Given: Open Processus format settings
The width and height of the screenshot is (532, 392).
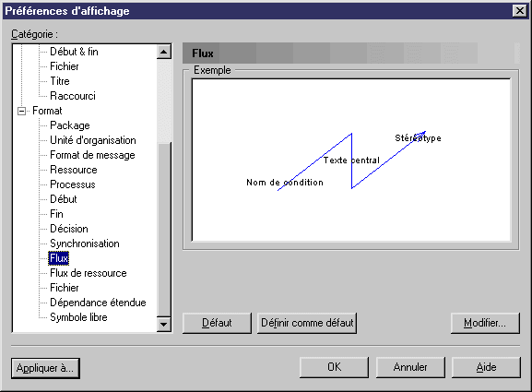Looking at the screenshot, I should (x=73, y=184).
